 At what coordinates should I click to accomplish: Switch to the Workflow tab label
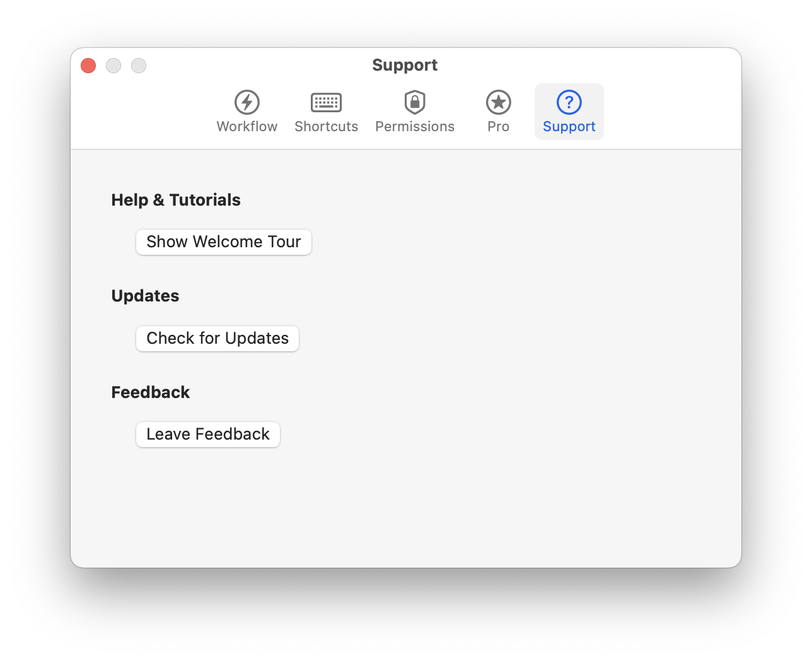coord(247,127)
